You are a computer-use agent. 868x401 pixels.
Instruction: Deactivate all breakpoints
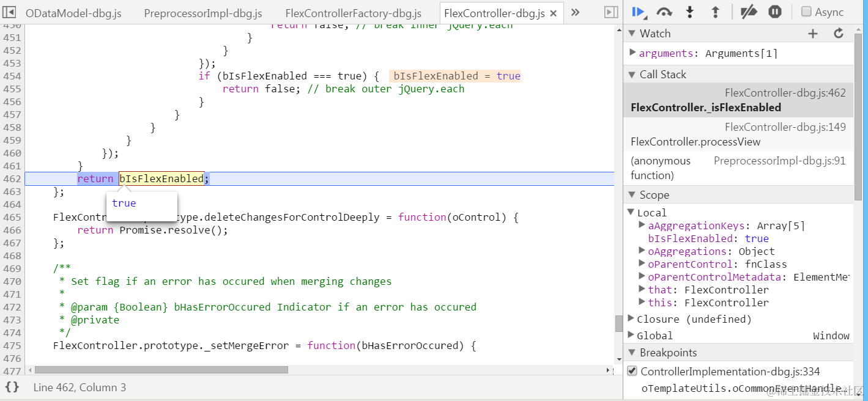[x=749, y=12]
